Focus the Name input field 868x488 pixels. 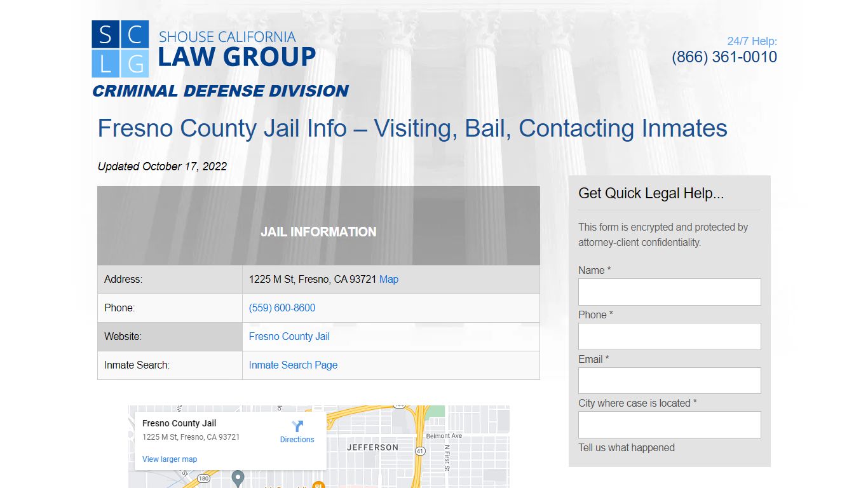coord(669,292)
